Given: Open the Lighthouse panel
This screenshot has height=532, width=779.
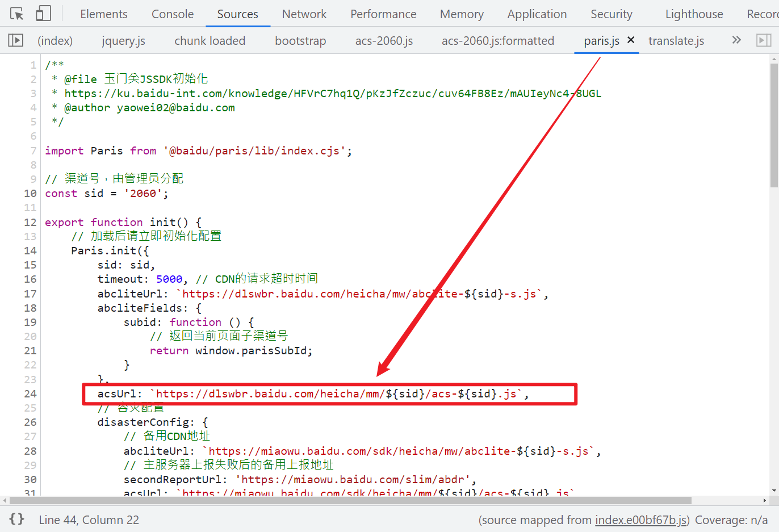Looking at the screenshot, I should (694, 14).
